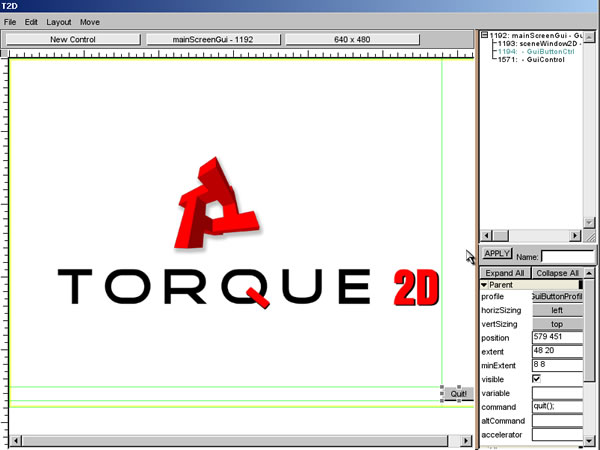The height and width of the screenshot is (450, 600).
Task: Select 1194: GuiButtonCtrl tree item
Action: click(x=536, y=52)
